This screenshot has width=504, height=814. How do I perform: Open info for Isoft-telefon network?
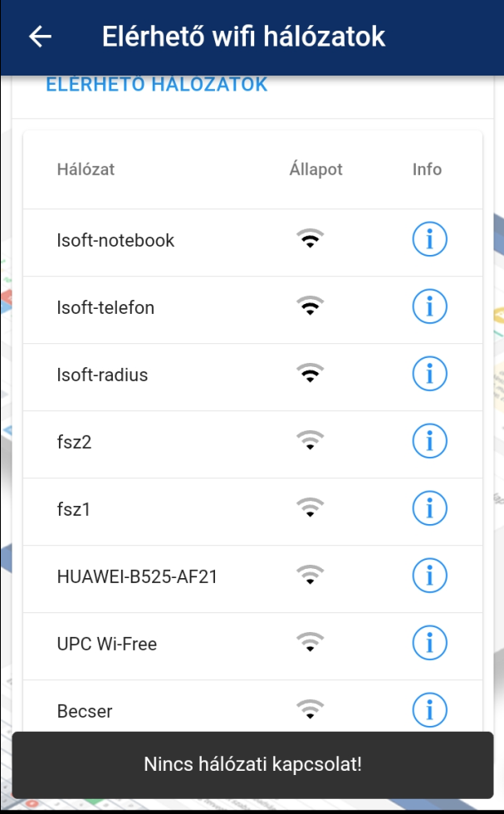[x=429, y=308]
